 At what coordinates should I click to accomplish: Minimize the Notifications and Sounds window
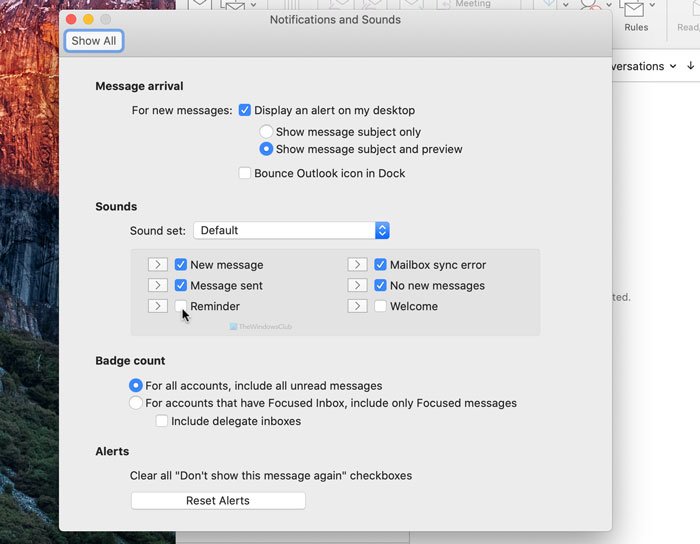coord(88,19)
